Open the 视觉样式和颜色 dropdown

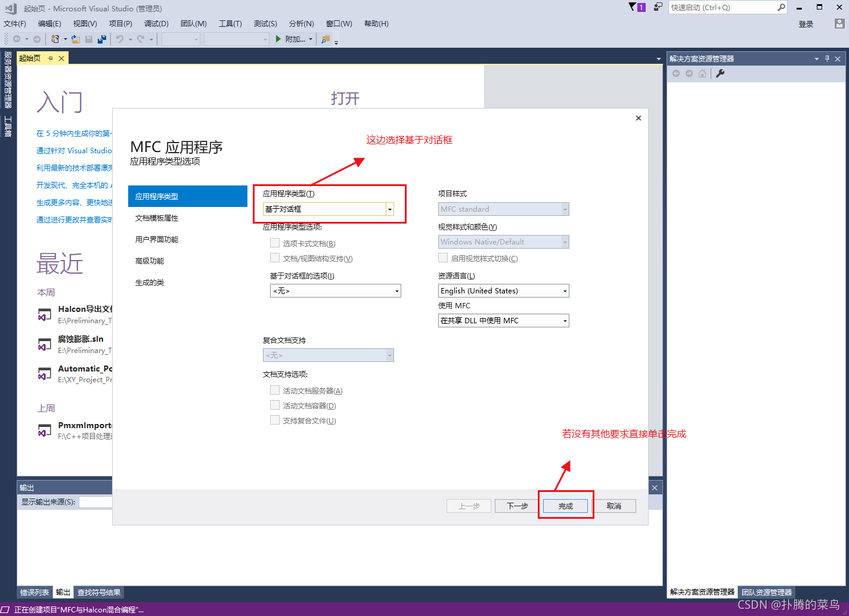504,242
